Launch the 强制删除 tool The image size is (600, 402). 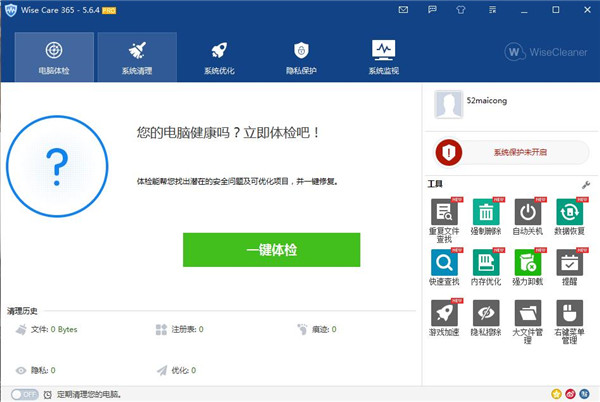tap(486, 216)
